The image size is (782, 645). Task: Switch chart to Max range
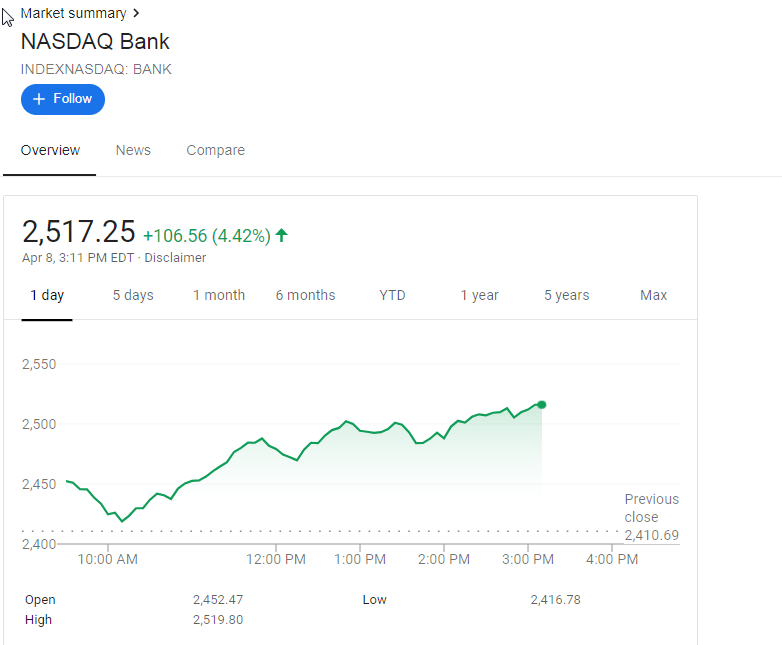click(x=654, y=295)
